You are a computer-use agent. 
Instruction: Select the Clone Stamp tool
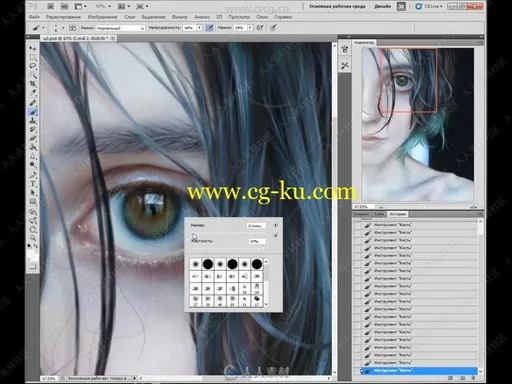tap(33, 121)
